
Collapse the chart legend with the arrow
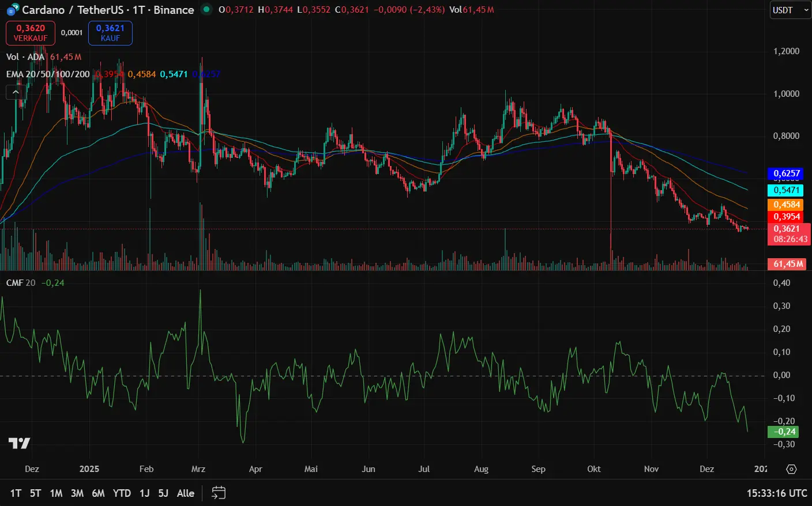click(x=14, y=92)
